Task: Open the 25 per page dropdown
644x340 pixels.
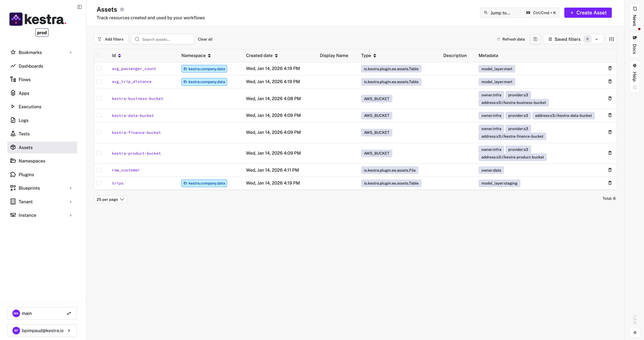Action: (110, 200)
